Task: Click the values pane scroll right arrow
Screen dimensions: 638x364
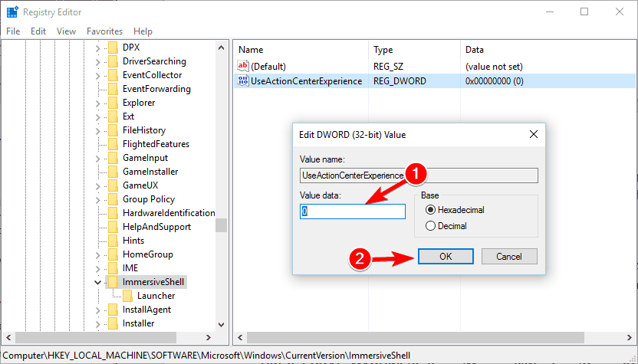Action: click(x=630, y=338)
